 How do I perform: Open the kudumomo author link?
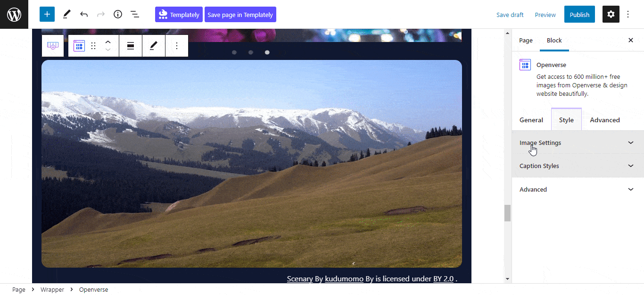point(344,278)
